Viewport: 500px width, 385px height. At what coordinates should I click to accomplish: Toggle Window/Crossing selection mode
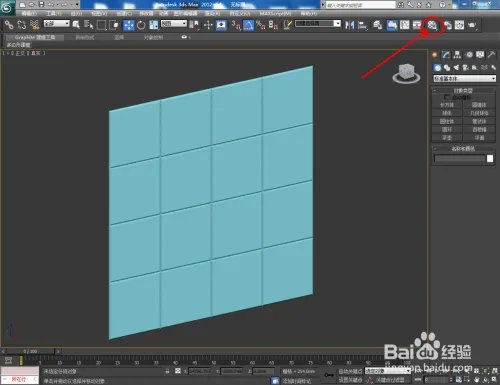coord(114,25)
